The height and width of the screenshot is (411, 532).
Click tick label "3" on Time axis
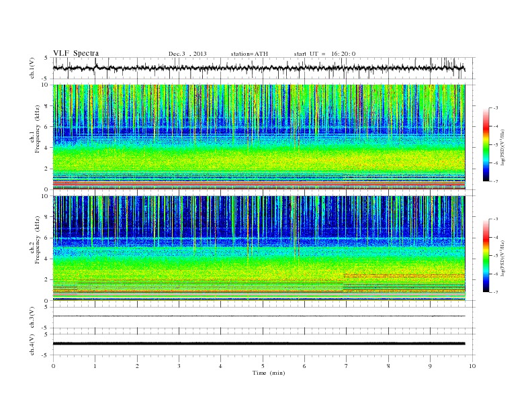(179, 366)
